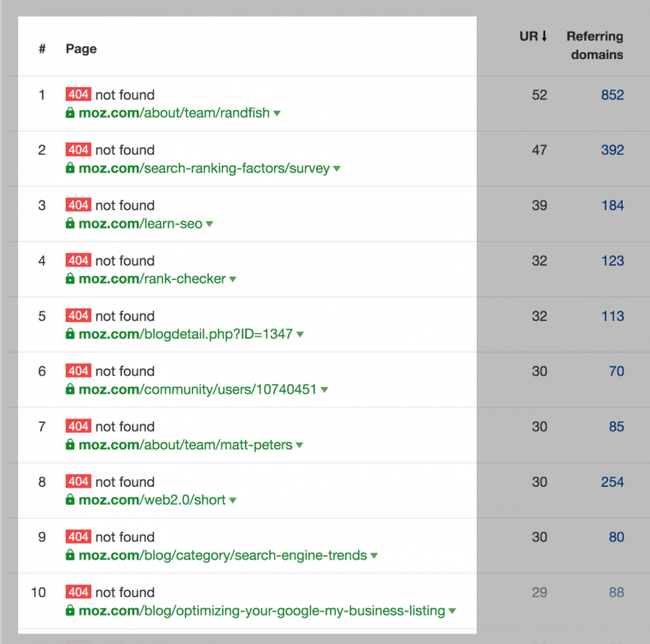
Task: Open dropdown caret after moz.com/rank-checker
Action: coord(232,279)
